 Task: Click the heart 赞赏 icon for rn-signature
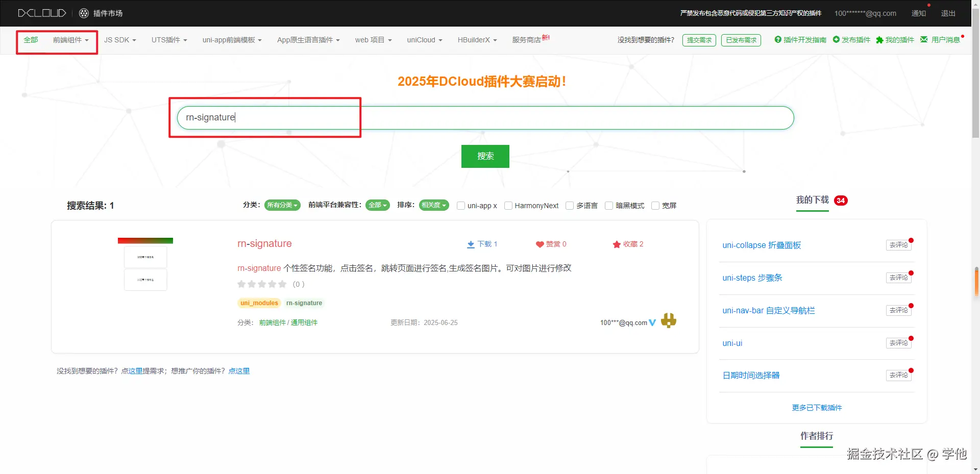[541, 244]
